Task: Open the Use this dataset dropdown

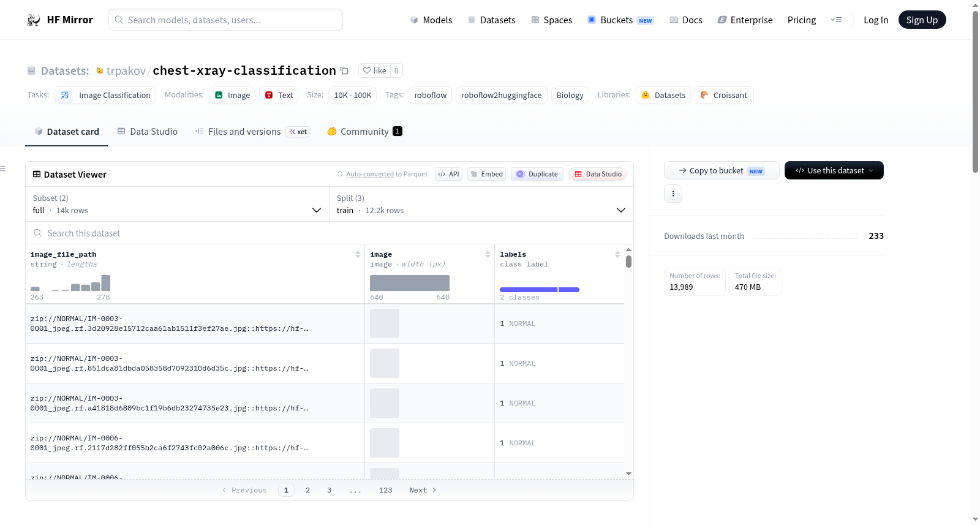Action: [834, 170]
